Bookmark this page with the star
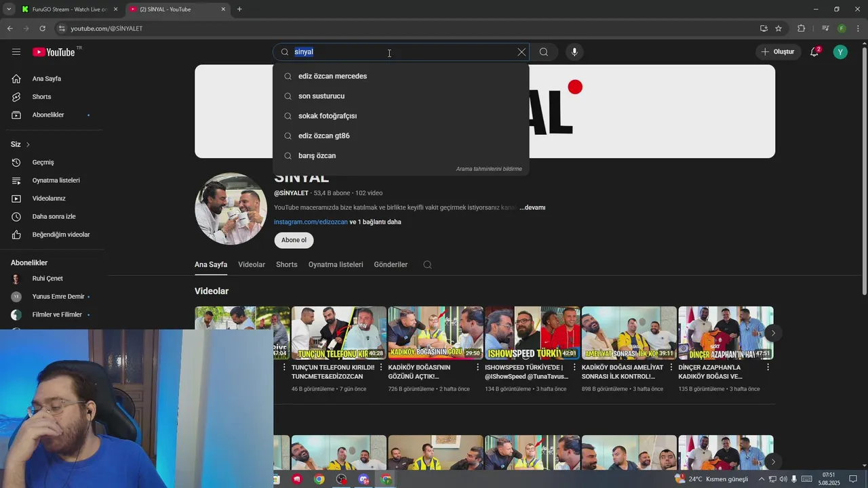The image size is (868, 488). click(778, 28)
